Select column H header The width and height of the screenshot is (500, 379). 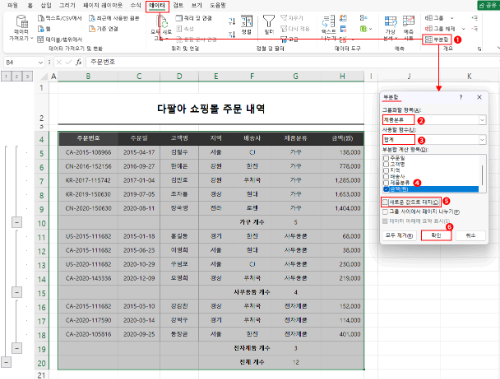[x=342, y=76]
